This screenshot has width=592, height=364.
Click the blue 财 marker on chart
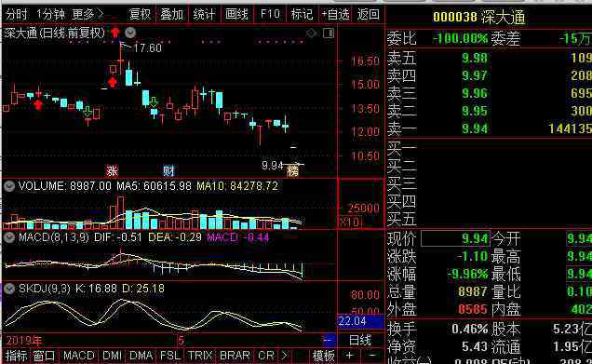tap(168, 171)
